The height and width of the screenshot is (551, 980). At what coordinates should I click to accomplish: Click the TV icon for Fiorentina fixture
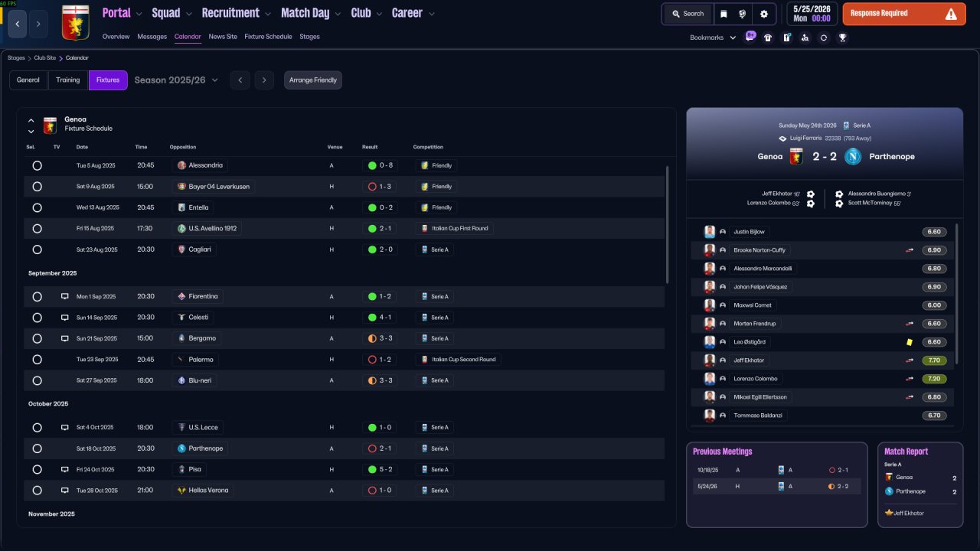pos(65,297)
